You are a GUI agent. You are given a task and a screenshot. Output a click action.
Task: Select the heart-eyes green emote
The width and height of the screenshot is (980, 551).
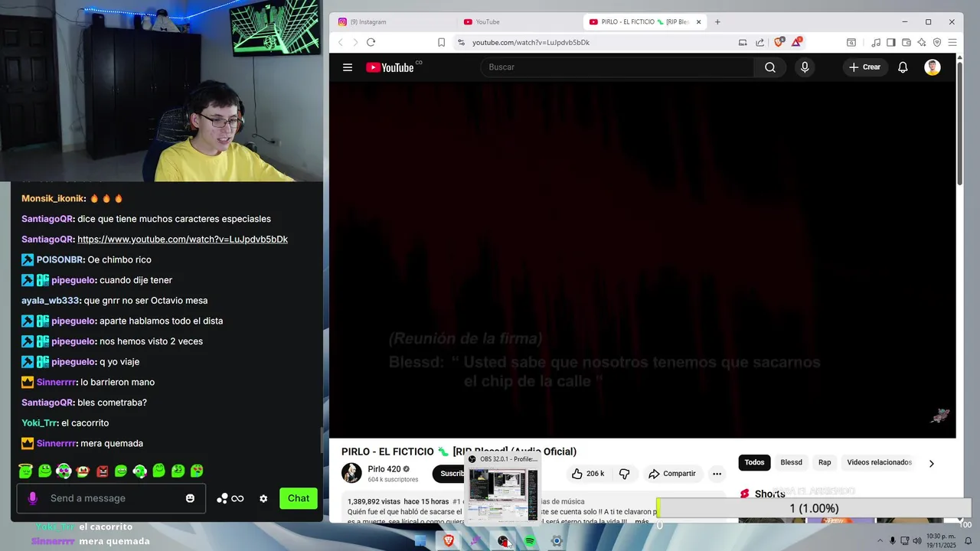click(197, 471)
